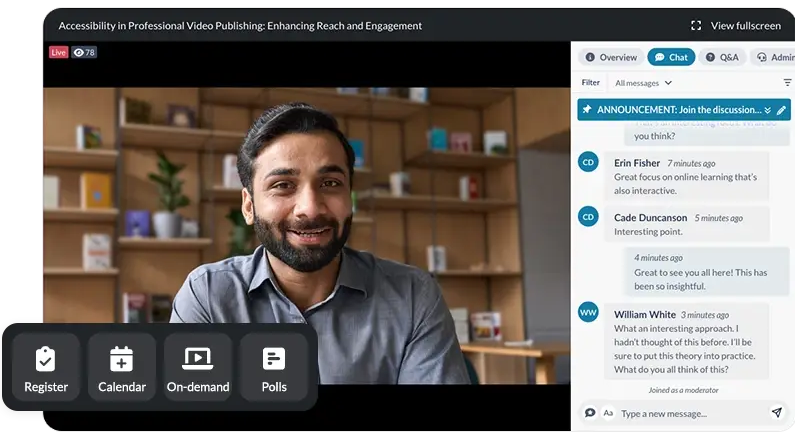795x435 pixels.
Task: Click '3 minutes ago' timestamp
Action: [705, 315]
